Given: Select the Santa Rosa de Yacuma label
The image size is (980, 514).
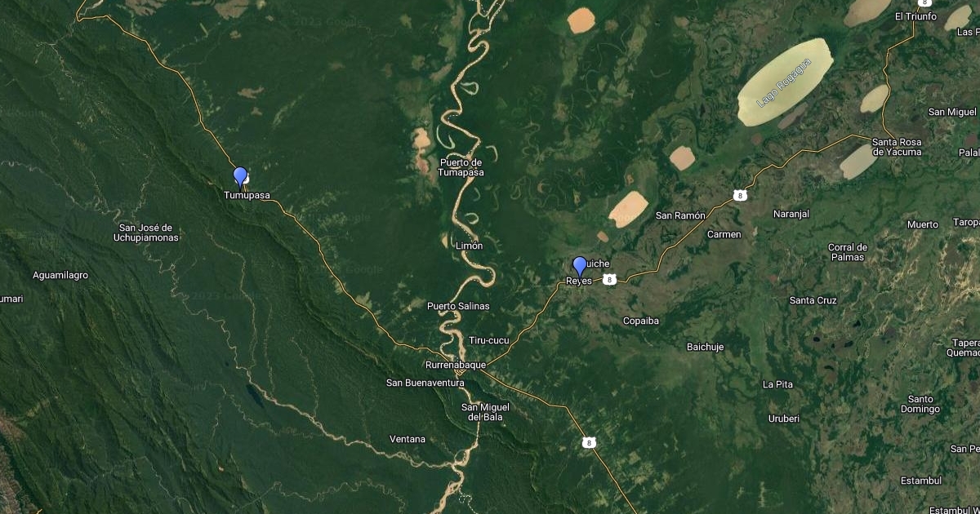Looking at the screenshot, I should pos(897,147).
